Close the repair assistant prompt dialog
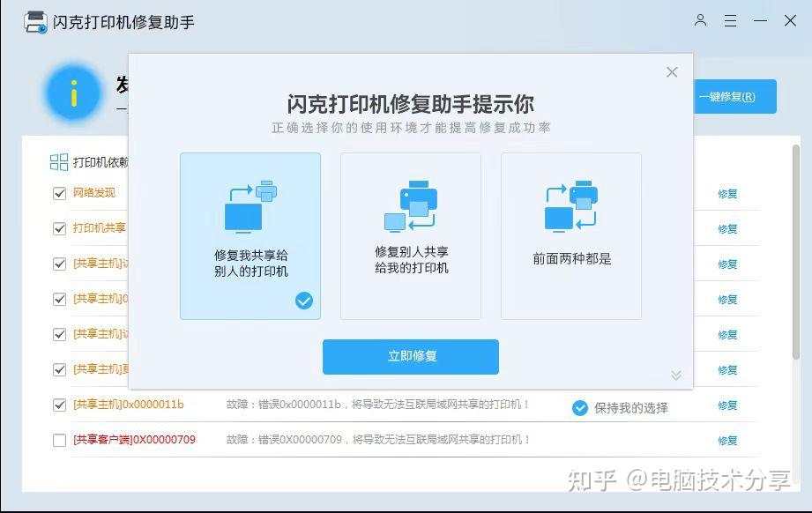 [672, 71]
